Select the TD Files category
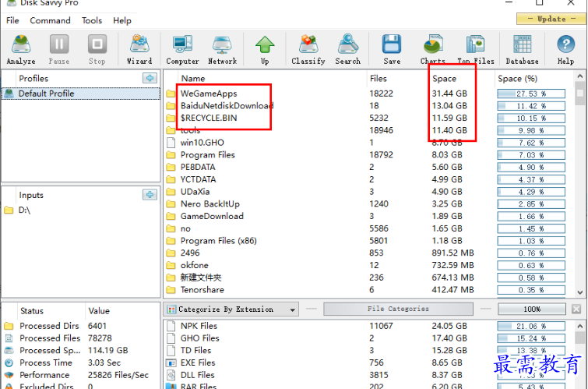The image size is (588, 389). tap(368, 350)
